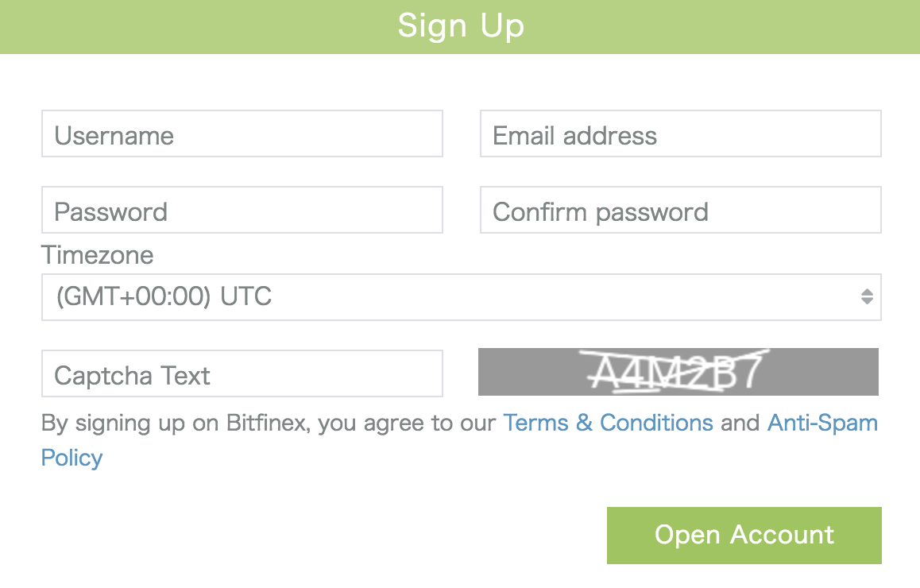The image size is (920, 588).
Task: Click the Open Account button
Action: coord(744,536)
